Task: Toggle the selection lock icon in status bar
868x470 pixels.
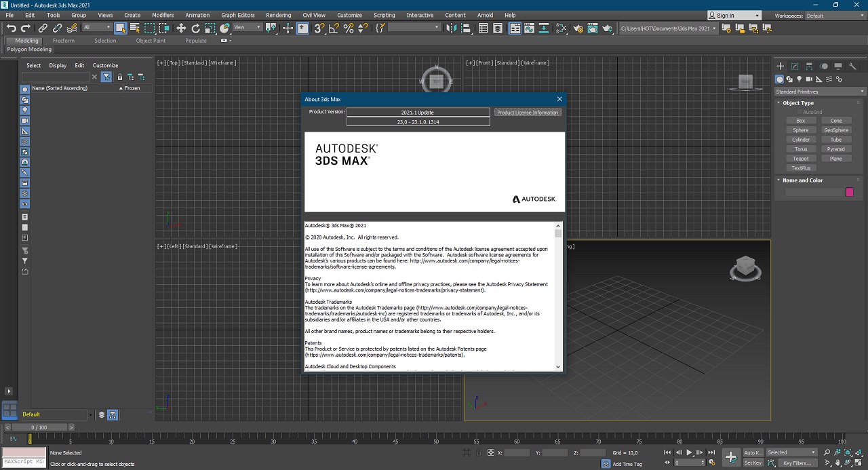Action: click(479, 452)
